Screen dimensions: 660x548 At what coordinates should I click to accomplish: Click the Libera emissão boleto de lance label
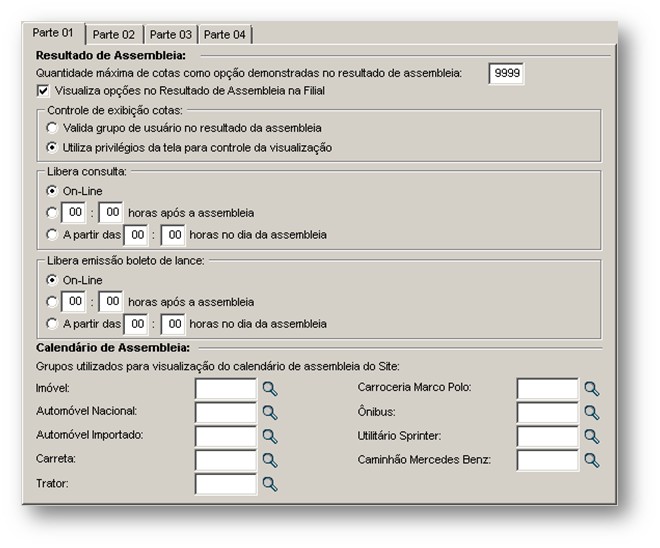point(126,261)
